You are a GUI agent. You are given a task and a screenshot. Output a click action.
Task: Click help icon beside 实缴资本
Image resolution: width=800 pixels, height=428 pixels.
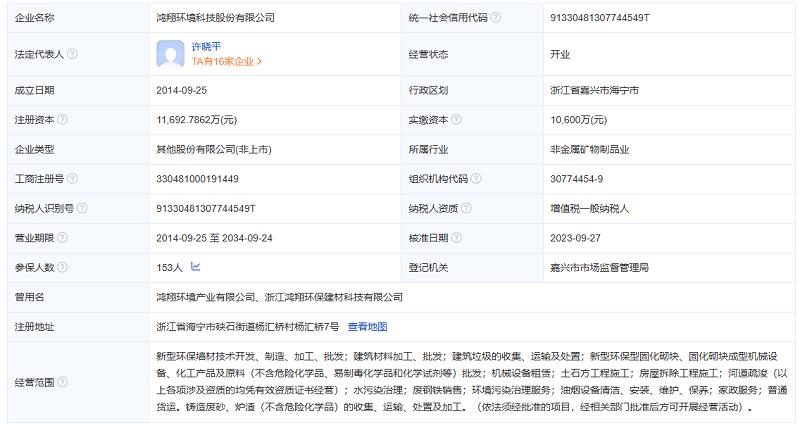(x=456, y=119)
